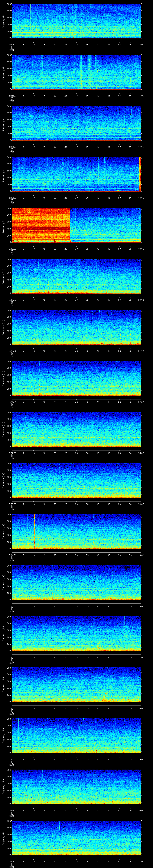
Task: Click the 15:24:00 start time label
Action: pos(12,555)
